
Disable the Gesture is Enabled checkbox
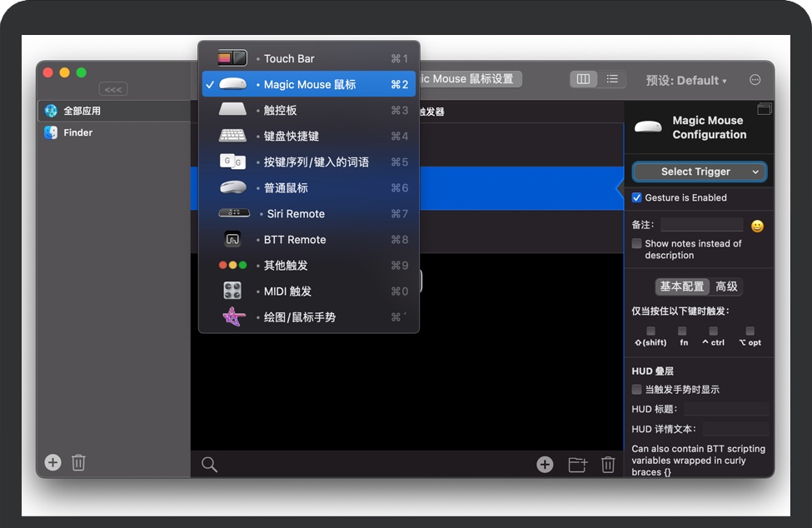tap(637, 197)
